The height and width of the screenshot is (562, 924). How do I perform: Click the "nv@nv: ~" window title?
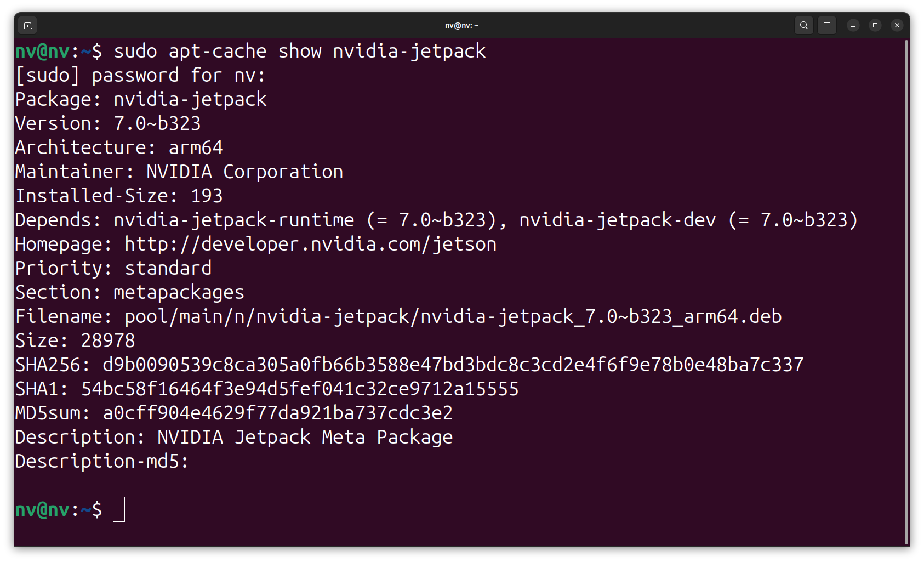pos(461,25)
